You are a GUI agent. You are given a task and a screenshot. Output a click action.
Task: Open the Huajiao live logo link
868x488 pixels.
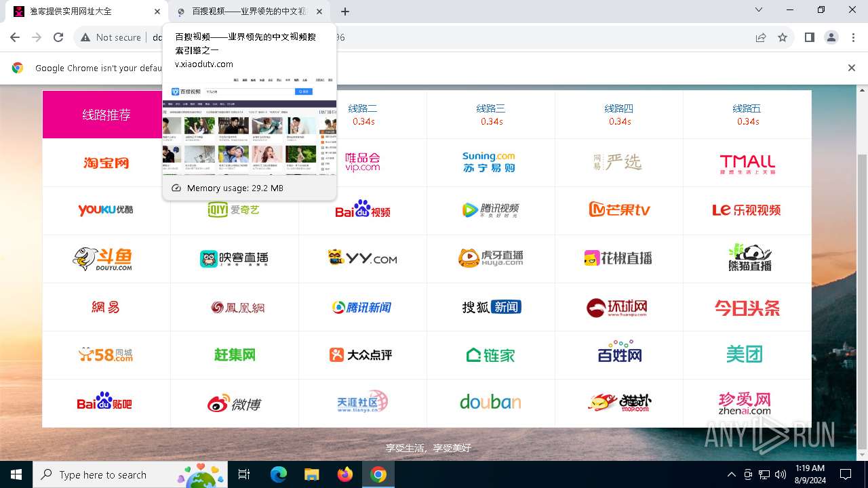618,258
